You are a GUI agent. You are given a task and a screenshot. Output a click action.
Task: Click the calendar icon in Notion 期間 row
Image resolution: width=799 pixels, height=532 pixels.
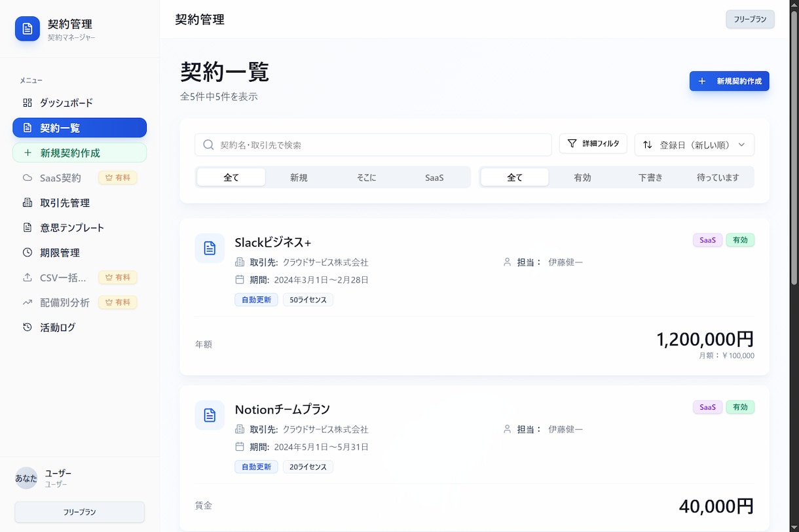(x=240, y=447)
